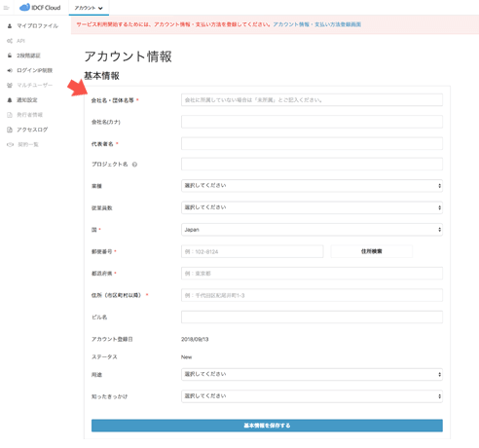Click the gears icon beside API
This screenshot has height=448, width=479.
click(x=10, y=41)
